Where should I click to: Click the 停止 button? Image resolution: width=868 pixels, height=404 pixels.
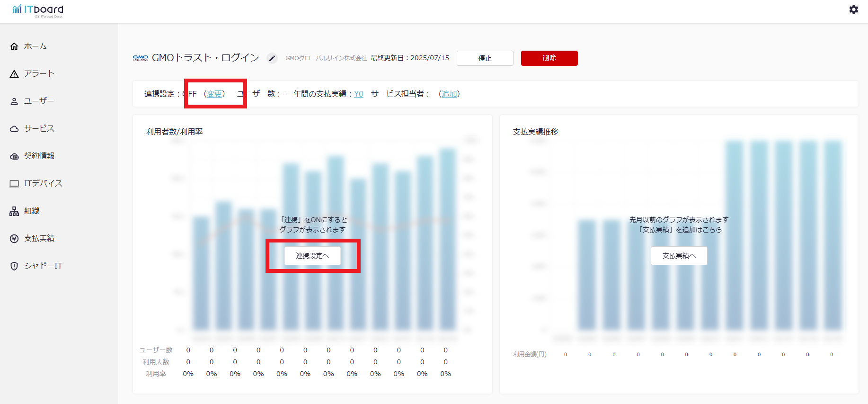pyautogui.click(x=485, y=58)
